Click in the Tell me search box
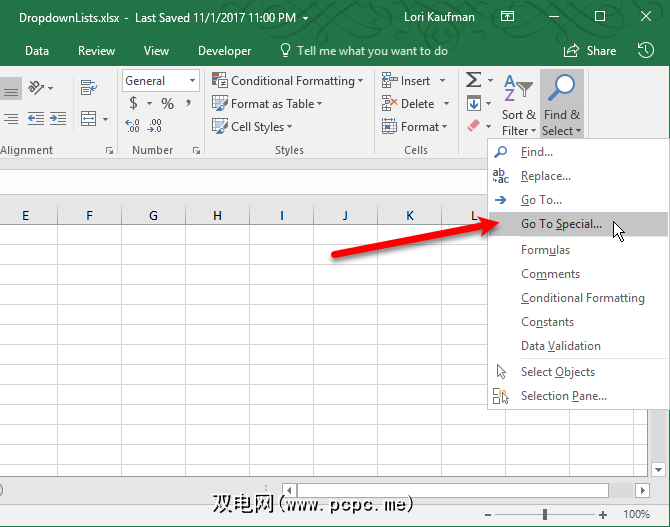 tap(372, 51)
